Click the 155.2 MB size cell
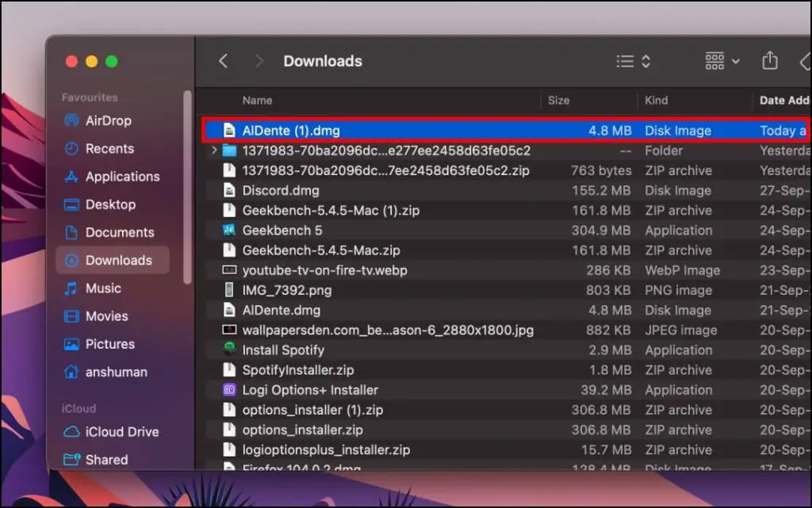Screen dimensions: 812x508 (601, 190)
